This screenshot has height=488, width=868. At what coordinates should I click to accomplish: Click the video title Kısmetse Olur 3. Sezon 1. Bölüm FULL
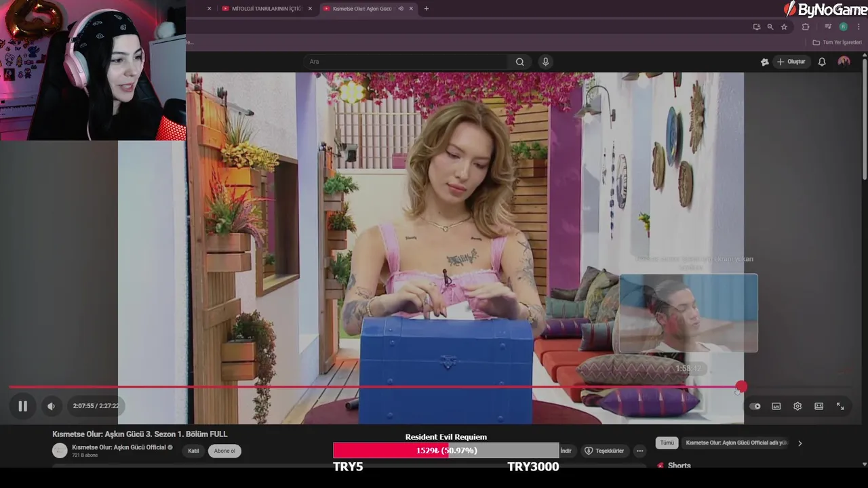coord(140,434)
